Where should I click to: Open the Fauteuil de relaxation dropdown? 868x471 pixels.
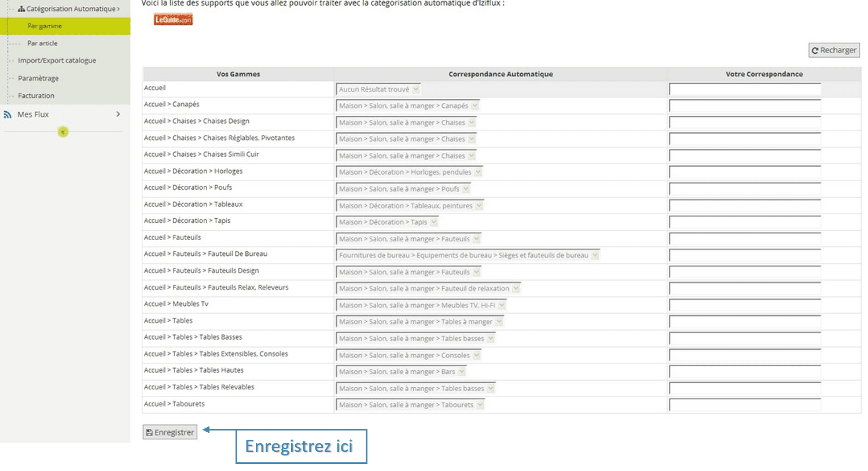pyautogui.click(x=428, y=289)
